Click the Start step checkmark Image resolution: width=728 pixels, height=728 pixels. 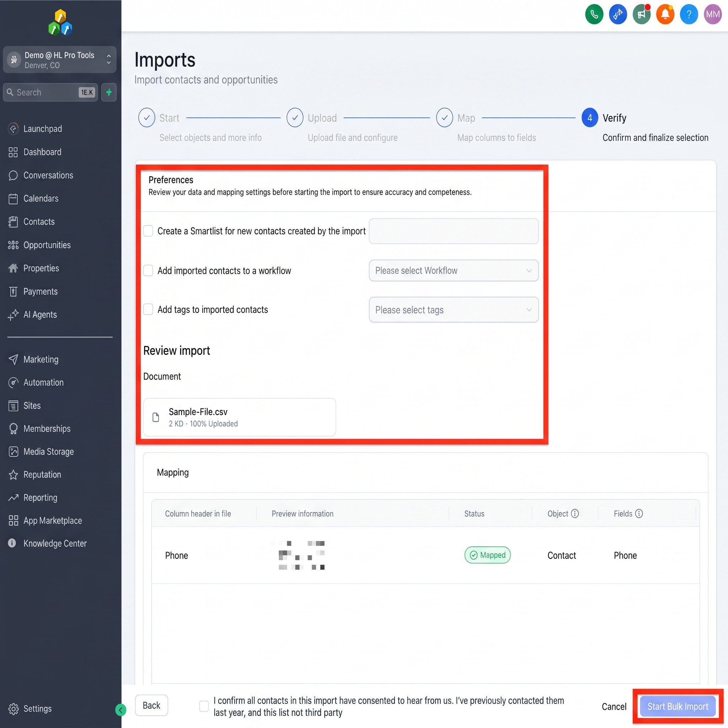146,118
